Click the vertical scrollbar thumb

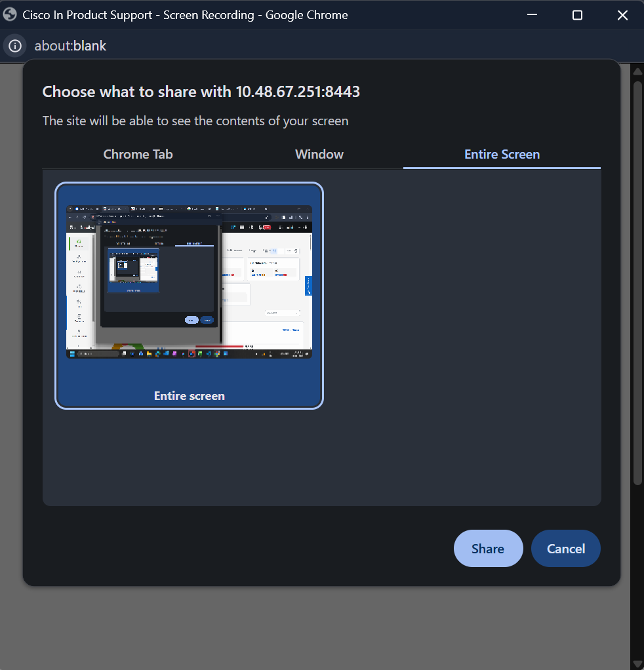pos(636,282)
